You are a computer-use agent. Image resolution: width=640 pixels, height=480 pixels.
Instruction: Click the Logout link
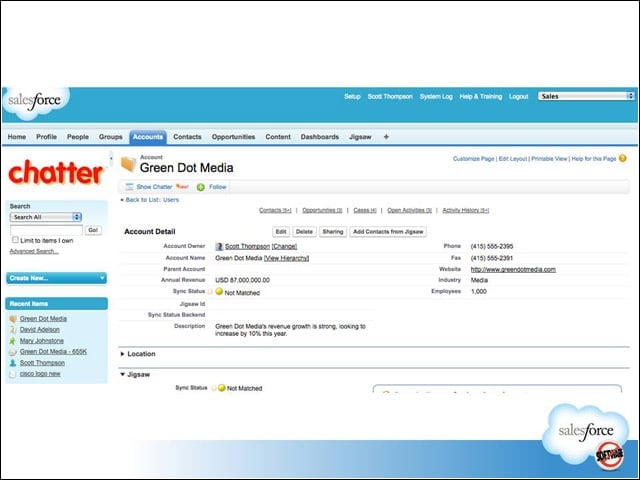(x=519, y=97)
